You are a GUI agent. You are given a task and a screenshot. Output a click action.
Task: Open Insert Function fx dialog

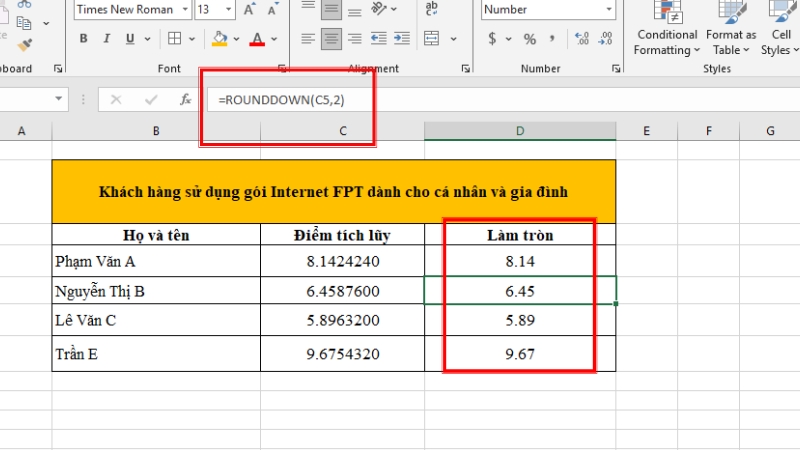185,99
